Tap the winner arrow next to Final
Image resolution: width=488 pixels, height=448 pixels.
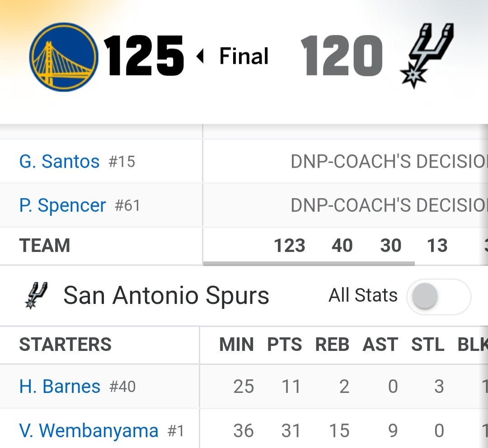tap(200, 56)
